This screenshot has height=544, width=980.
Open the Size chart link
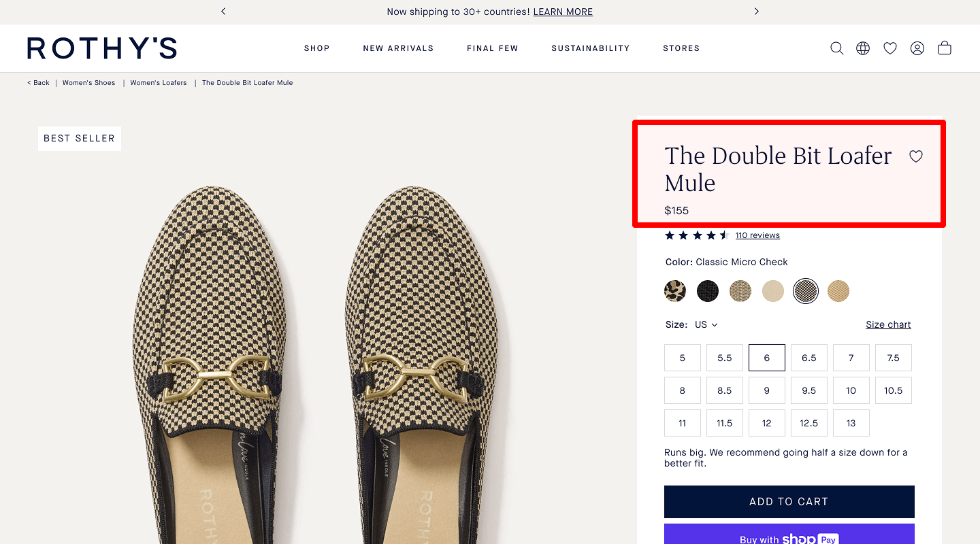888,324
